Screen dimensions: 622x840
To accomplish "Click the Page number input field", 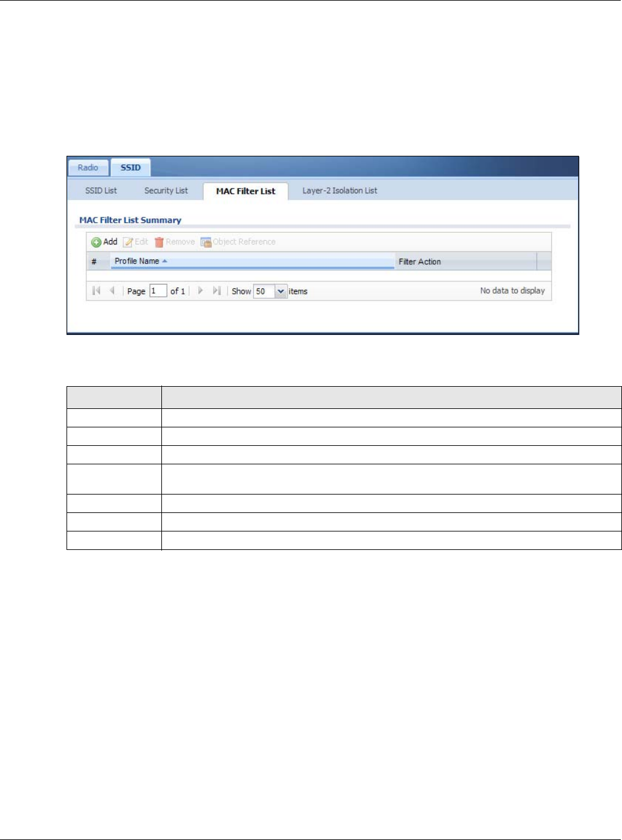I will pyautogui.click(x=158, y=291).
